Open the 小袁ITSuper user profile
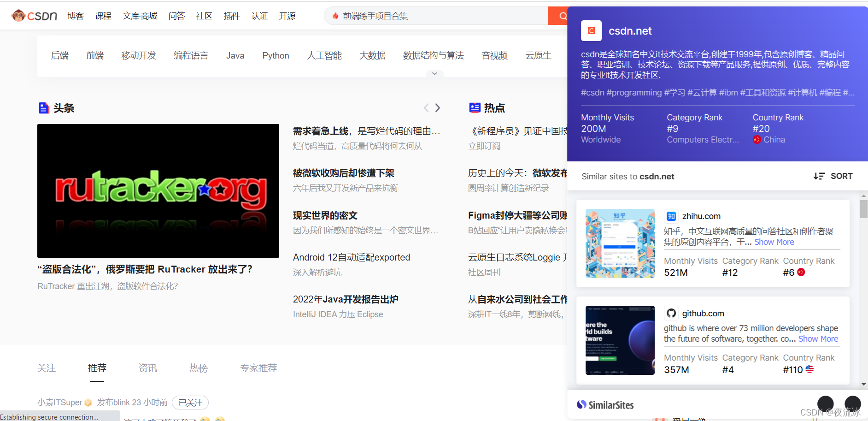868x421 pixels. click(60, 403)
